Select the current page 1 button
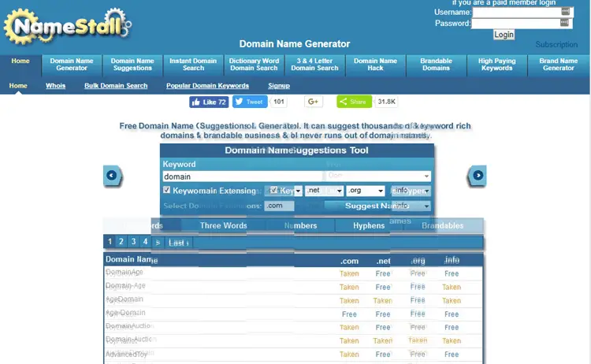 click(x=110, y=242)
